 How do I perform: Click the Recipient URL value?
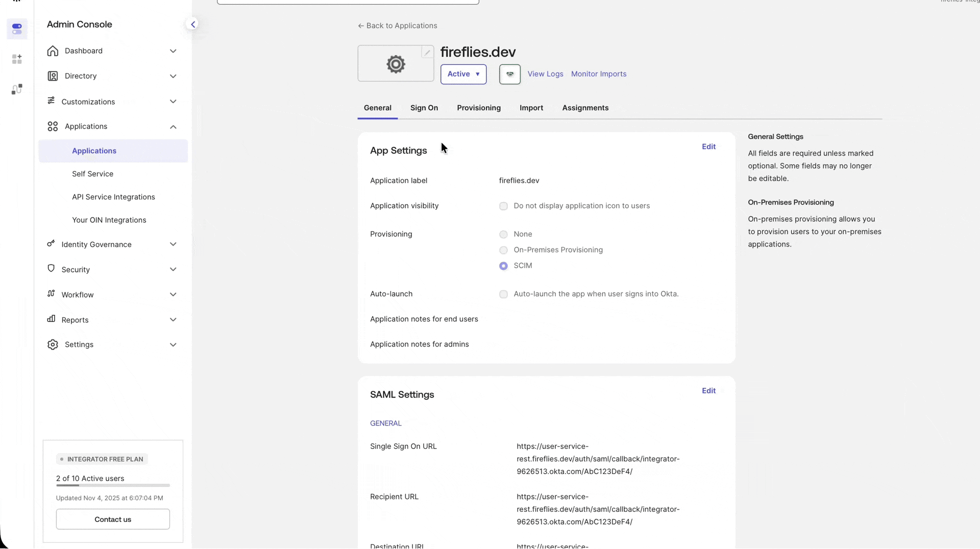[598, 509]
